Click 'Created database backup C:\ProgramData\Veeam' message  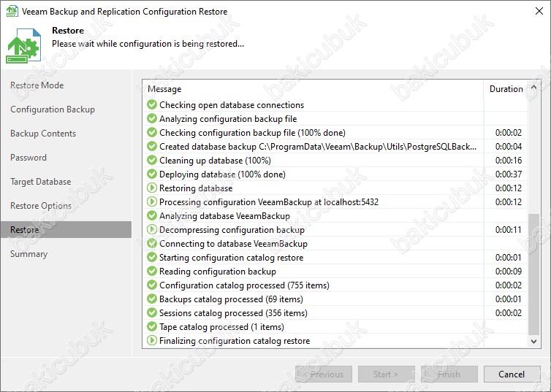click(318, 147)
